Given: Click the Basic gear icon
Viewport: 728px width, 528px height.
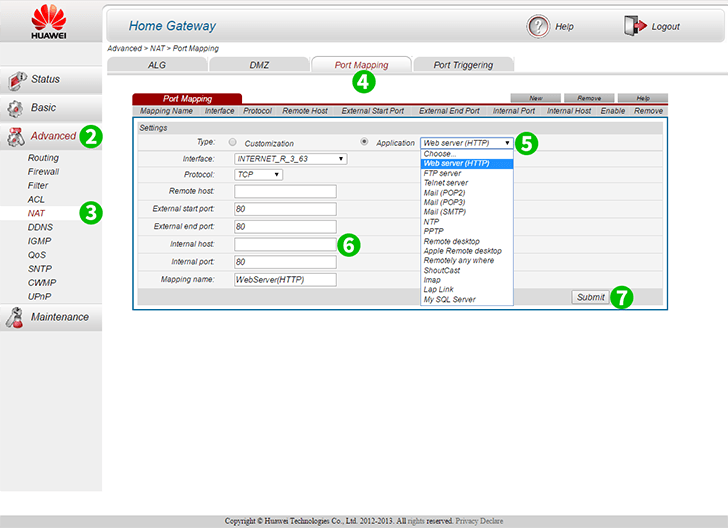Looking at the screenshot, I should [15, 108].
